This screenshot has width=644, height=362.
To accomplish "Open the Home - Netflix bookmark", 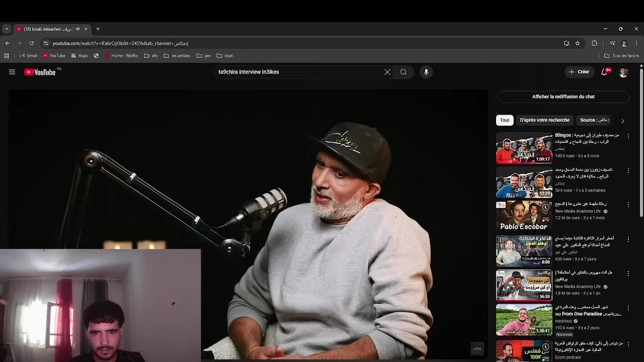I will pos(121,56).
